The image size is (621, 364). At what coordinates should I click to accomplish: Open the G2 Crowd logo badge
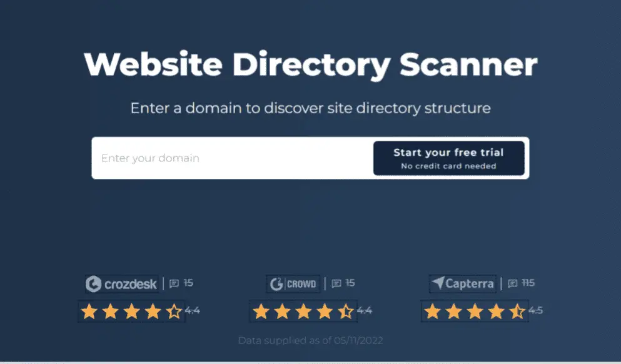(x=293, y=284)
